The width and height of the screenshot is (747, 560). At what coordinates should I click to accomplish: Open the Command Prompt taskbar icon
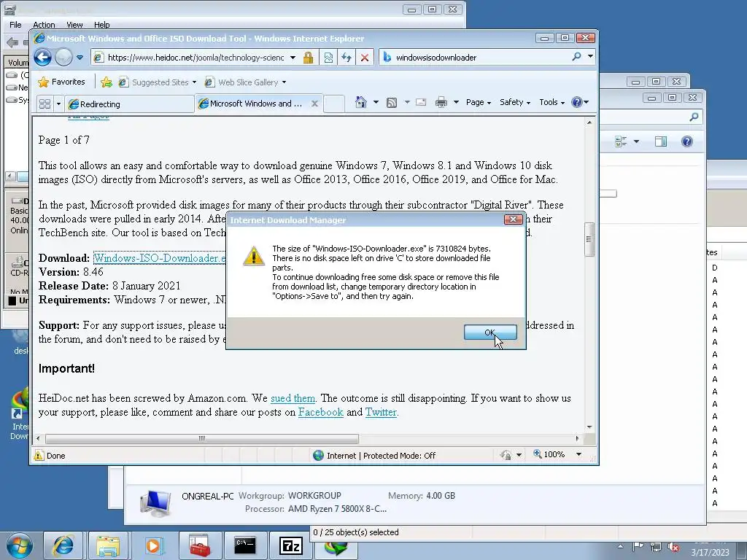(245, 545)
